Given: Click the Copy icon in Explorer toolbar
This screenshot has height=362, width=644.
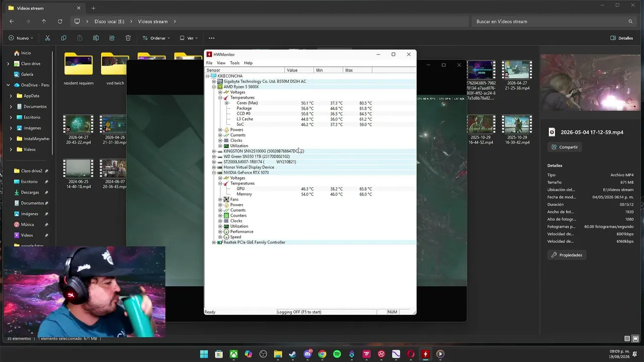Looking at the screenshot, I should tap(63, 38).
